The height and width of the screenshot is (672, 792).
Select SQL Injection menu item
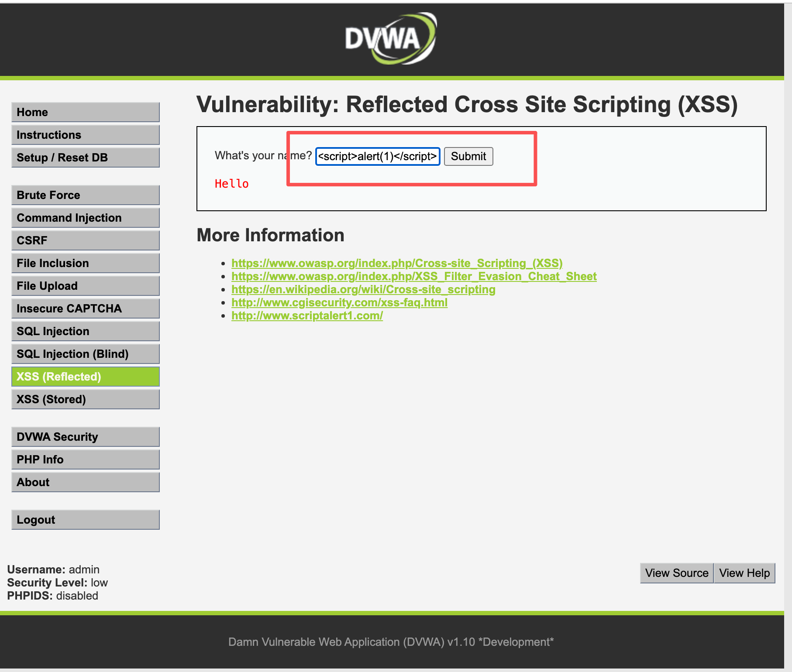click(86, 331)
